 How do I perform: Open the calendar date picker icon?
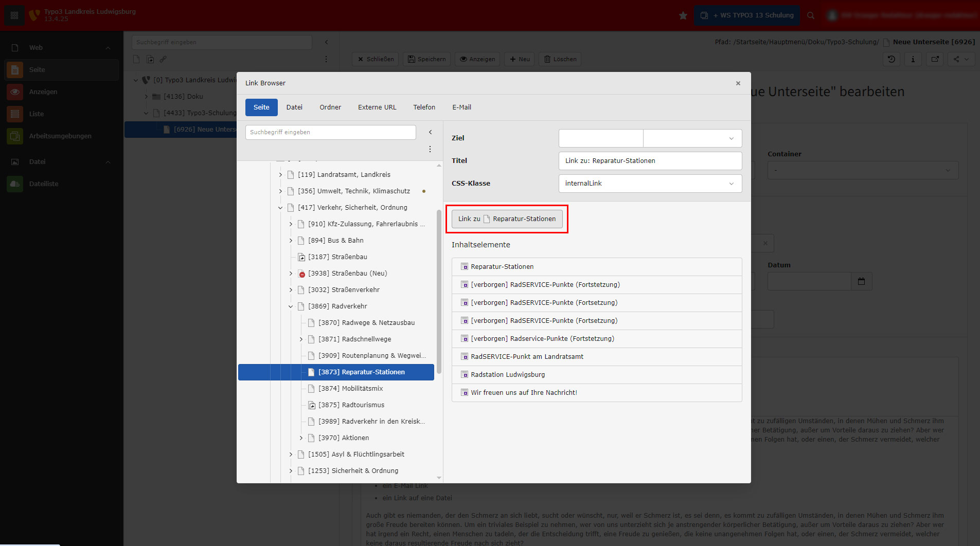[x=861, y=281]
